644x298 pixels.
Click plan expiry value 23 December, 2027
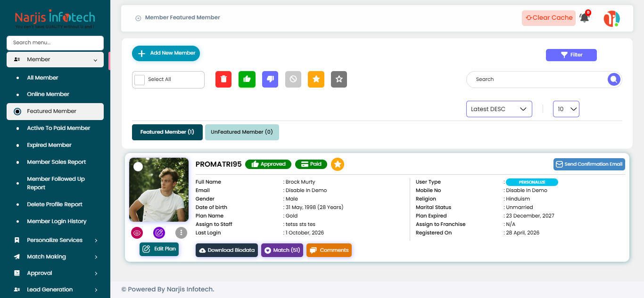point(530,216)
